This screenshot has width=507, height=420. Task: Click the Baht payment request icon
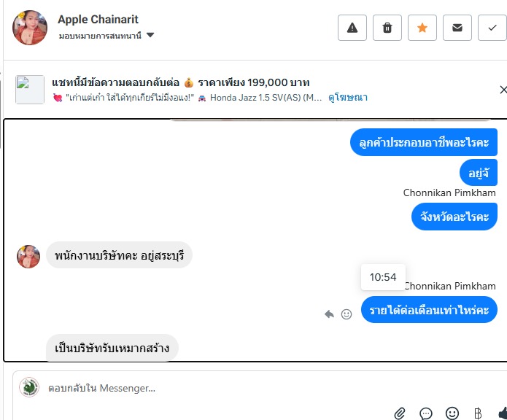(x=478, y=413)
